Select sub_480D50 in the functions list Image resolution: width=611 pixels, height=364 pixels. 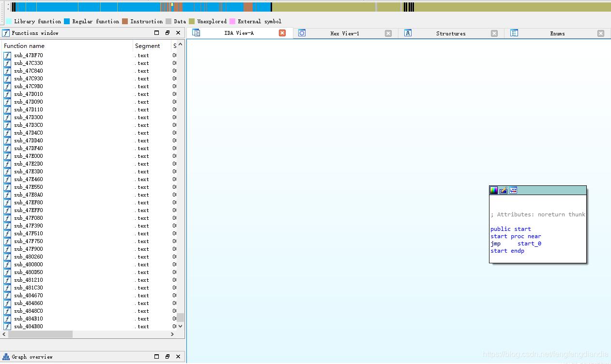28,273
